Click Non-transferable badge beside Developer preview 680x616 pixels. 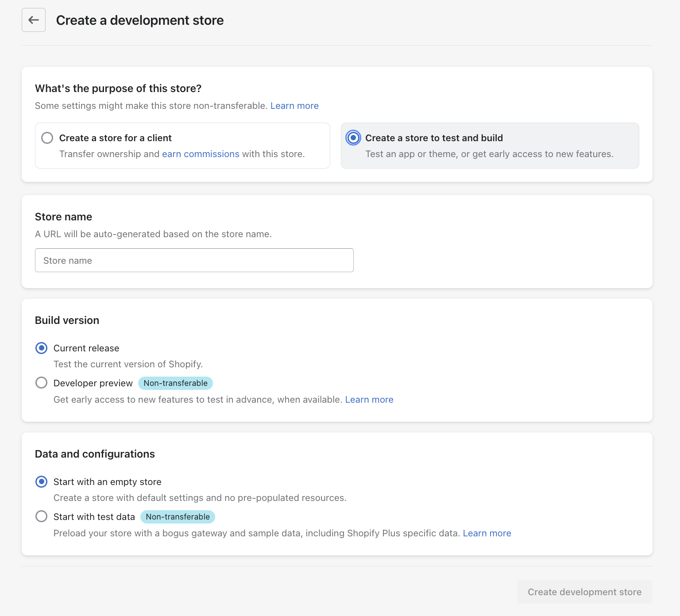[x=175, y=383]
